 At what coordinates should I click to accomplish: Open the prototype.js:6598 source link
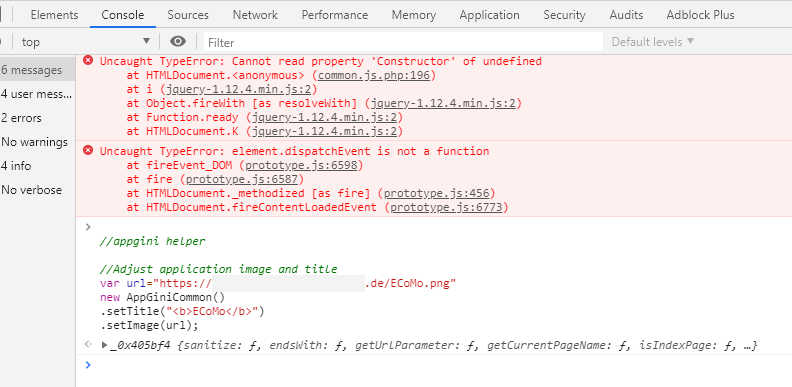point(301,165)
